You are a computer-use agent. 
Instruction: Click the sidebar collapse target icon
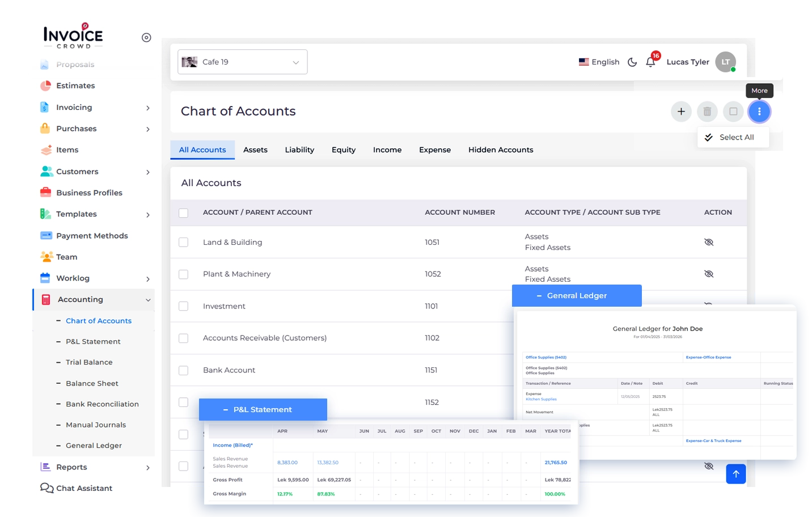146,38
